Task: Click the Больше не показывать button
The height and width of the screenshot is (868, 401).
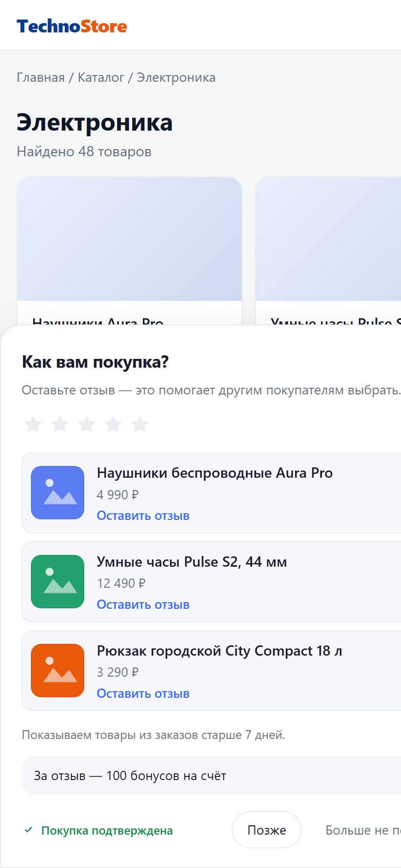Action: pos(363,830)
